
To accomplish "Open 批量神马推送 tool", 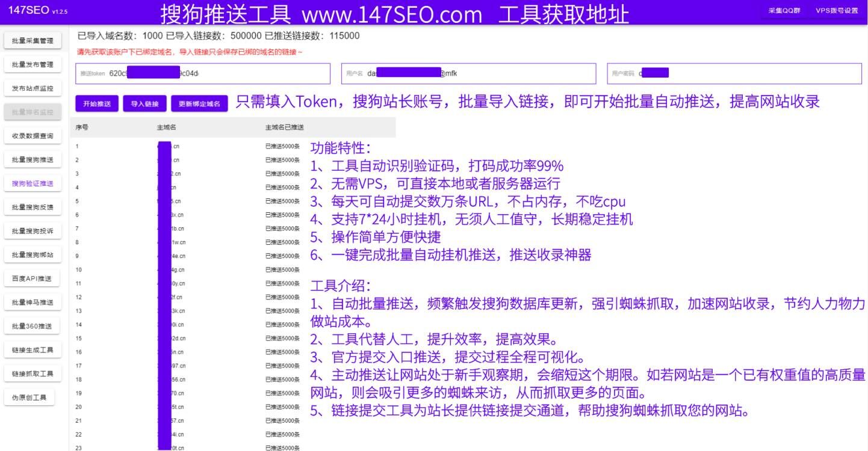I will 30,302.
